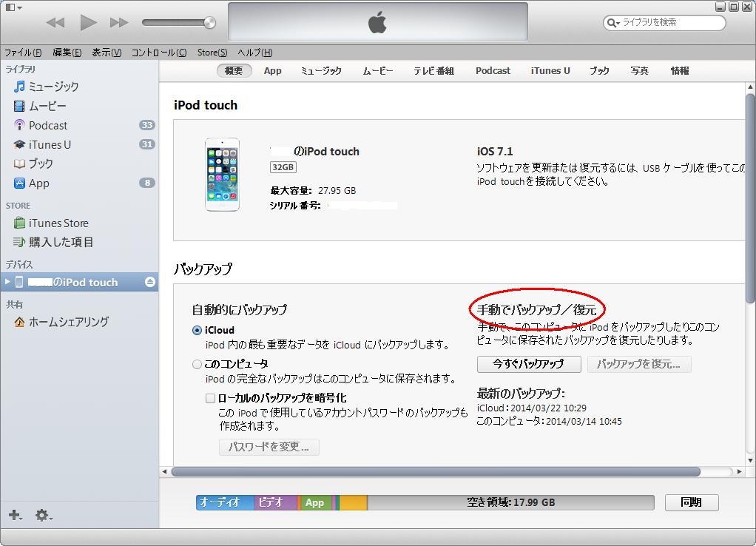Click the horizontal scrollbar thumb
This screenshot has height=546, width=756.
(x=436, y=471)
